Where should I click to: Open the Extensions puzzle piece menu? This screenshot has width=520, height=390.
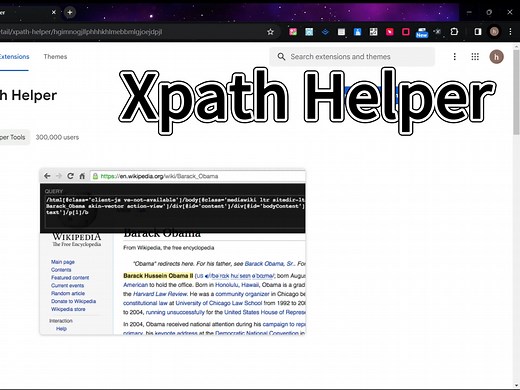[454, 32]
